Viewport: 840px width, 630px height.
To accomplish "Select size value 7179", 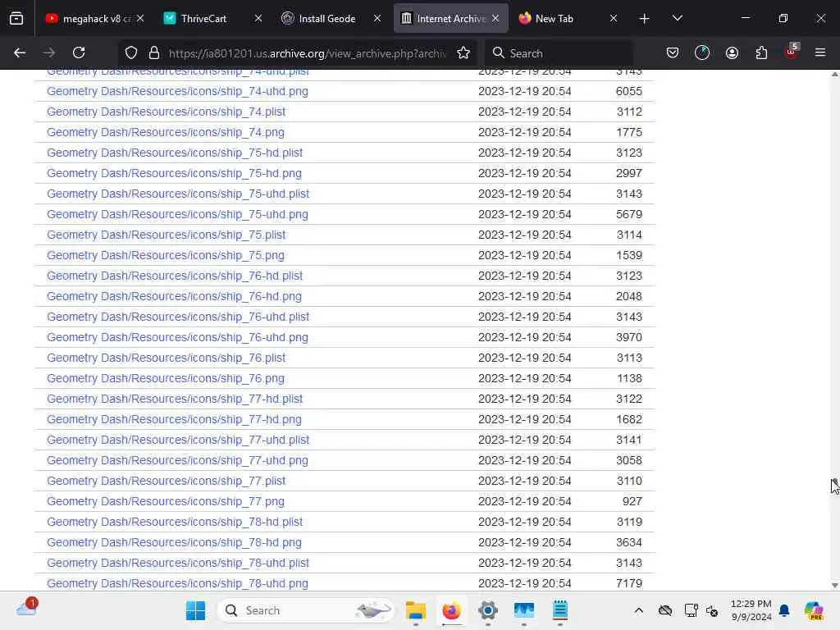I will point(628,583).
